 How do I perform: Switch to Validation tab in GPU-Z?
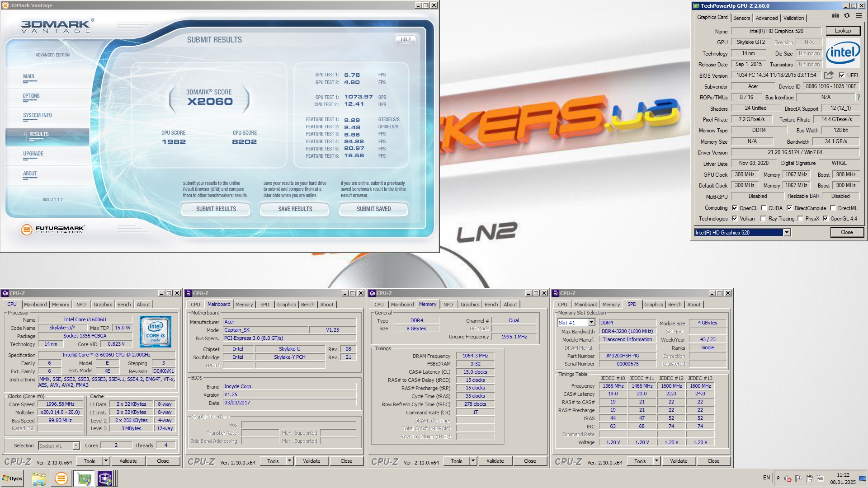point(793,18)
